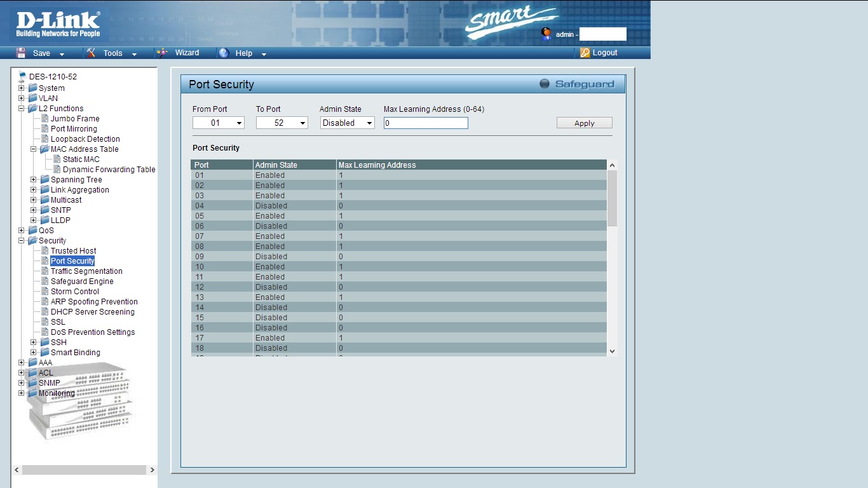
Task: Expand the Spanning Tree node
Action: pyautogui.click(x=33, y=179)
